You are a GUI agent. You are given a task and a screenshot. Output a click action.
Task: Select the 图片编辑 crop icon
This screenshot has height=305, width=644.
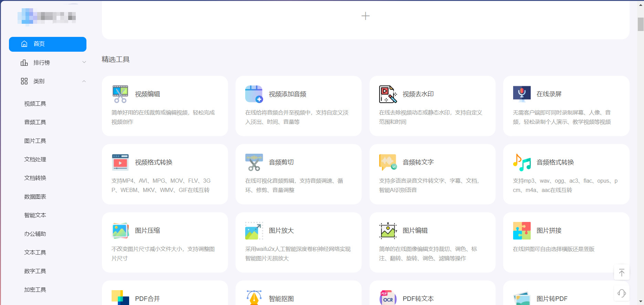(388, 231)
